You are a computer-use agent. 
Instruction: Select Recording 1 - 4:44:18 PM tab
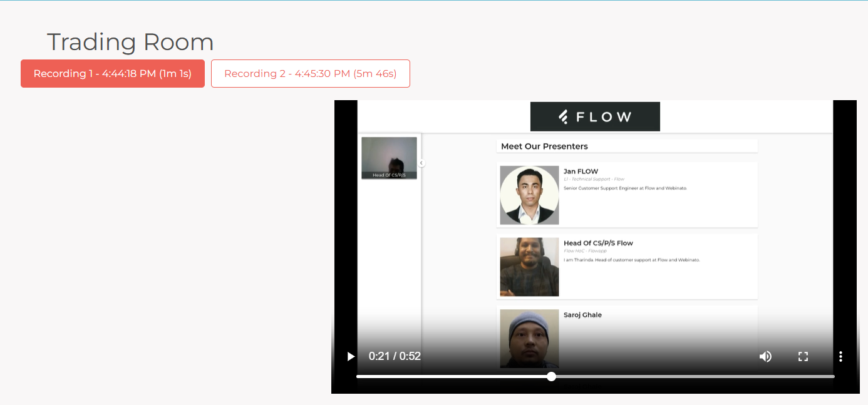[x=113, y=73]
